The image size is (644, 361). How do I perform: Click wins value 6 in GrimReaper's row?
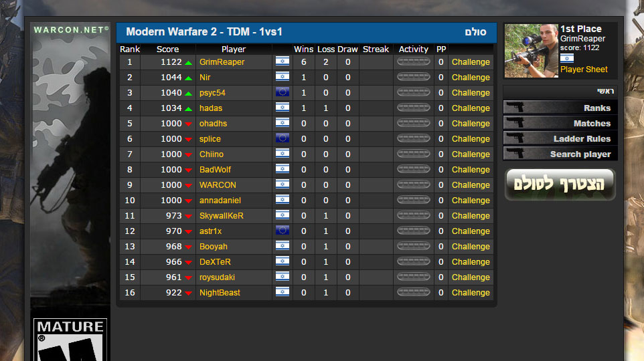coord(303,62)
